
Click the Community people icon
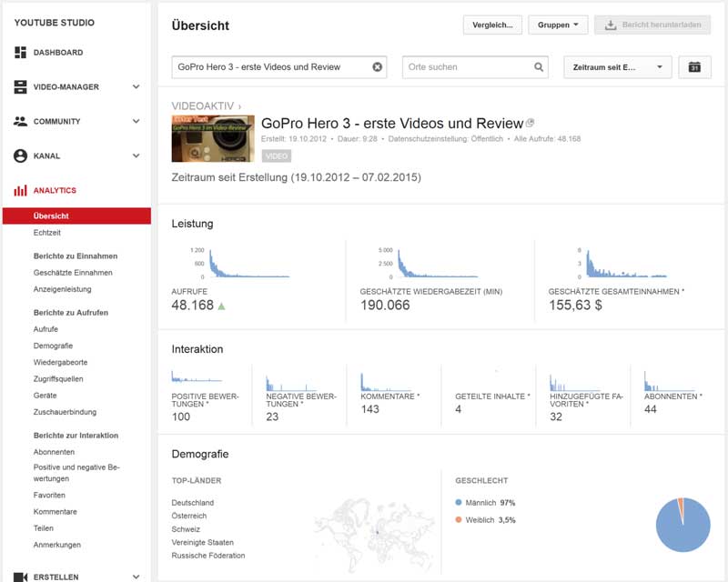(x=20, y=121)
